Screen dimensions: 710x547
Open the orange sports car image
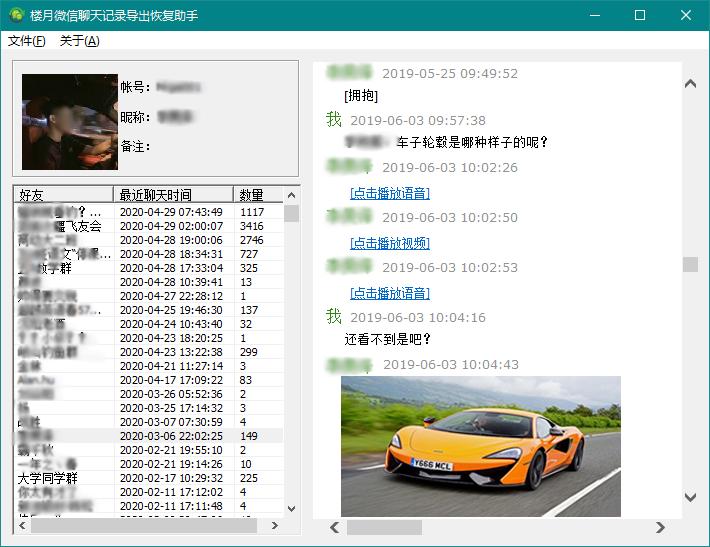pos(481,446)
